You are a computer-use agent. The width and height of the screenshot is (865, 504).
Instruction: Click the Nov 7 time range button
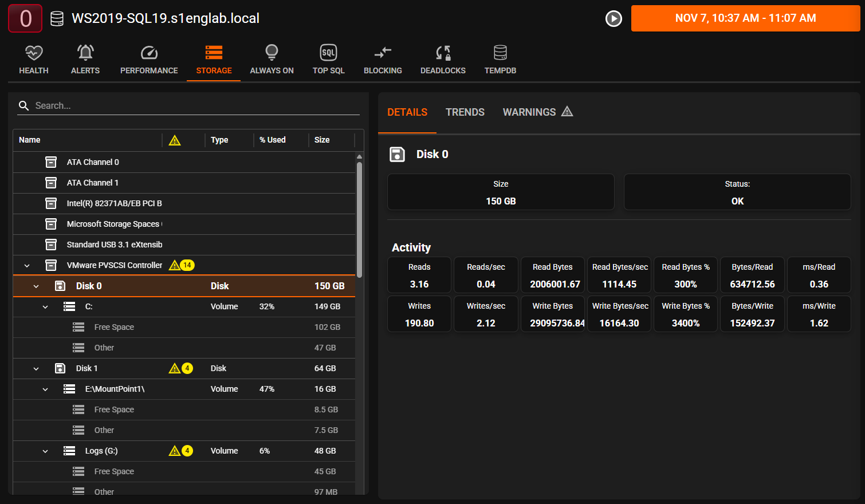tap(745, 18)
